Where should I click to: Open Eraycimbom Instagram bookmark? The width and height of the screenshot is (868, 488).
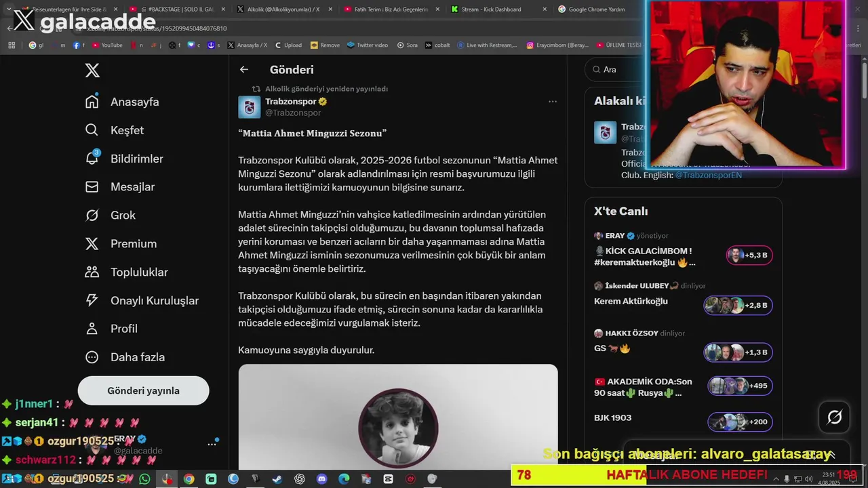(557, 45)
